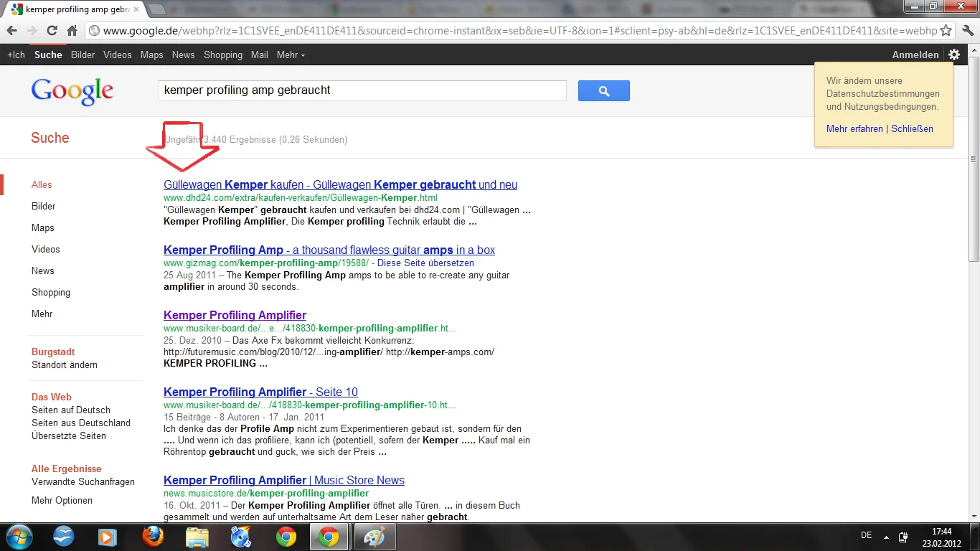Go to the Chrome home page icon

point(72,31)
